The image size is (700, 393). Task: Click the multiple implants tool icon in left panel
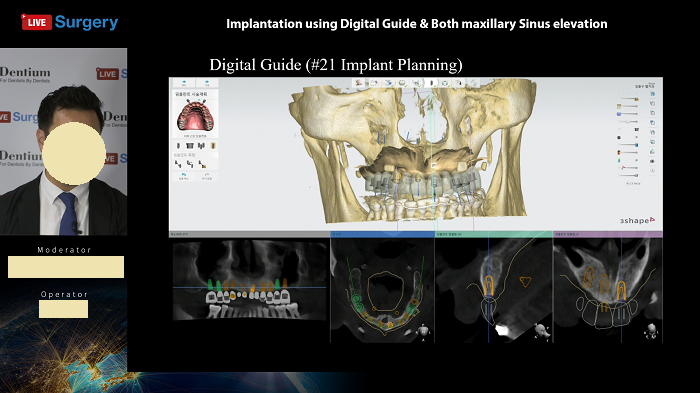pyautogui.click(x=201, y=146)
